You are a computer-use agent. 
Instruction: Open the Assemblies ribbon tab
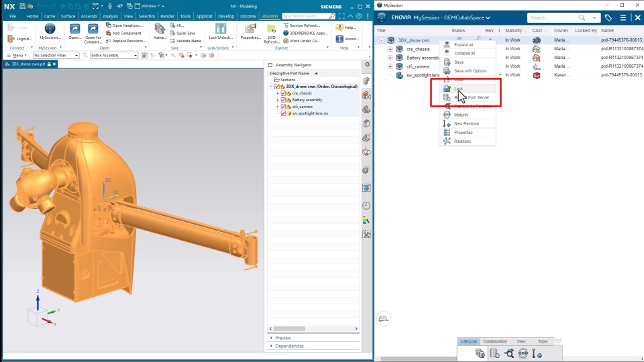click(89, 16)
